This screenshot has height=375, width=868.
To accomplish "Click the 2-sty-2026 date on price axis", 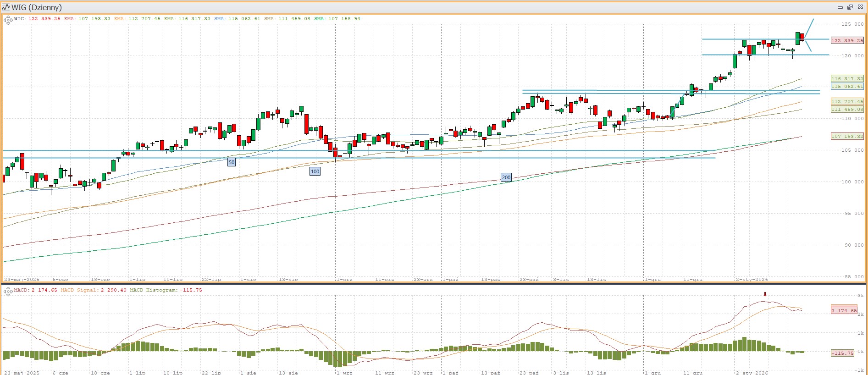I will [752, 279].
